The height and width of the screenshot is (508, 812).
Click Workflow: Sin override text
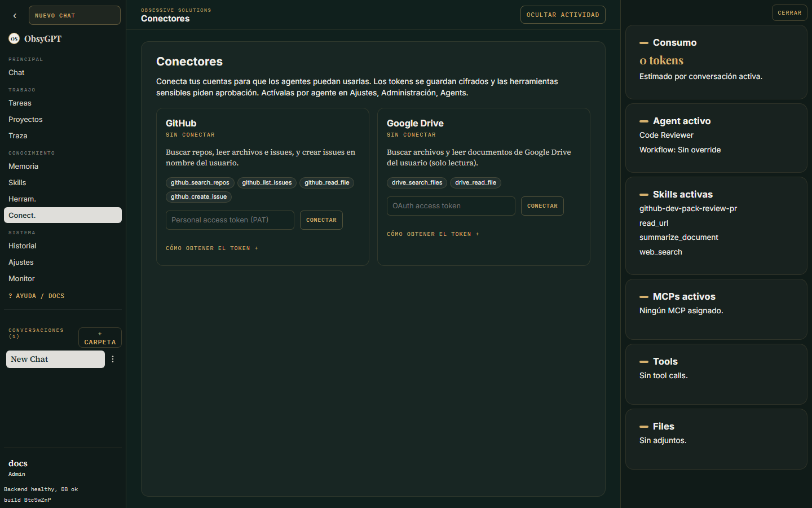pos(680,150)
